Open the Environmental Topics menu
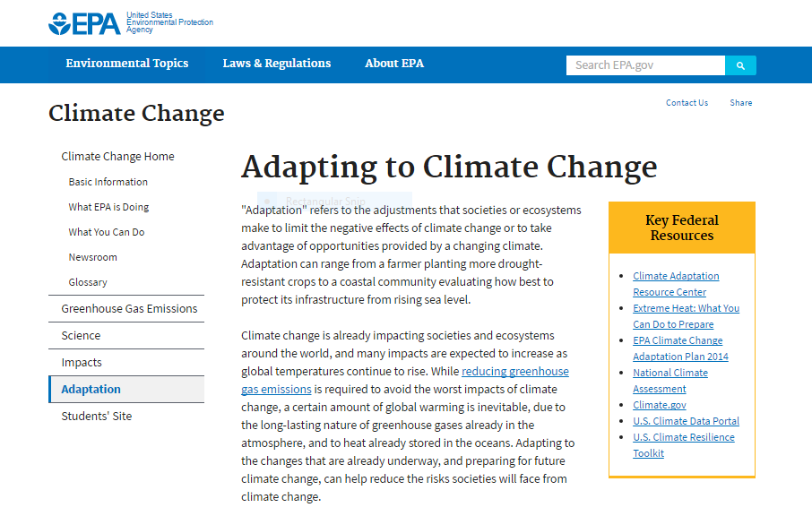812x516 pixels. [x=127, y=64]
